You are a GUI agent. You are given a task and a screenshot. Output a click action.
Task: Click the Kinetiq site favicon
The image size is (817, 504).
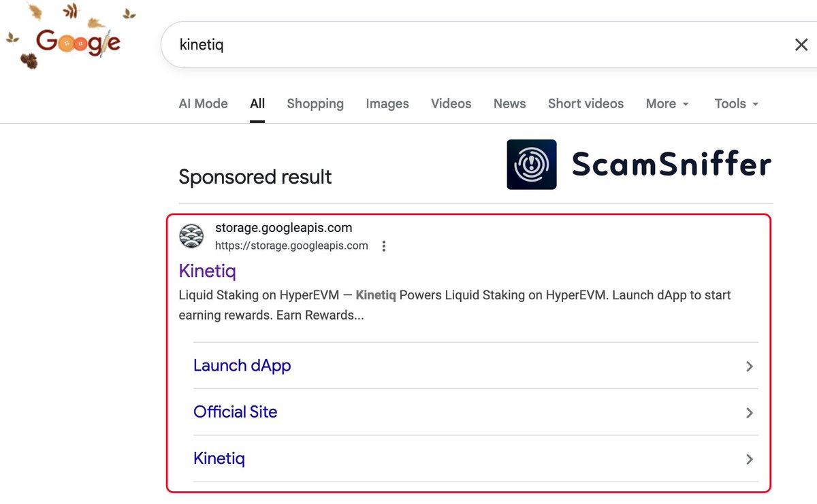[191, 236]
